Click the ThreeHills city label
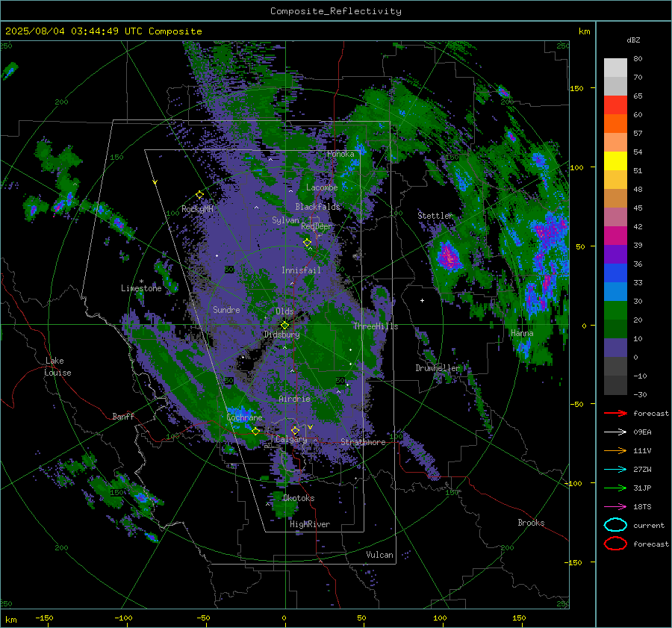This screenshot has height=628, width=672. pos(376,326)
